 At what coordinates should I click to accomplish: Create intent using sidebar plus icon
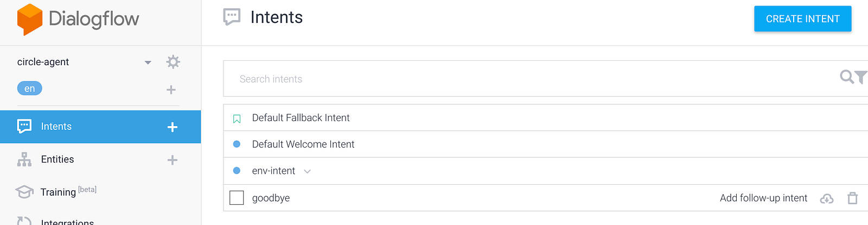point(173,127)
